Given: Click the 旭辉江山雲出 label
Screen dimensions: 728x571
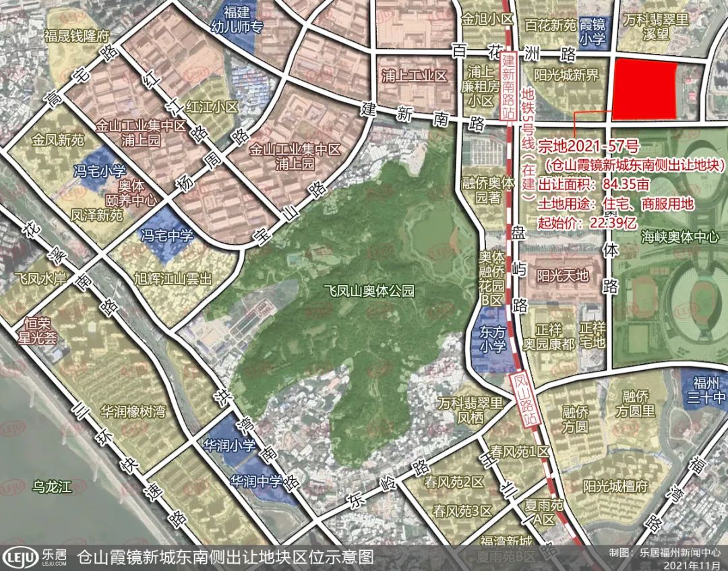Looking at the screenshot, I should point(173,278).
